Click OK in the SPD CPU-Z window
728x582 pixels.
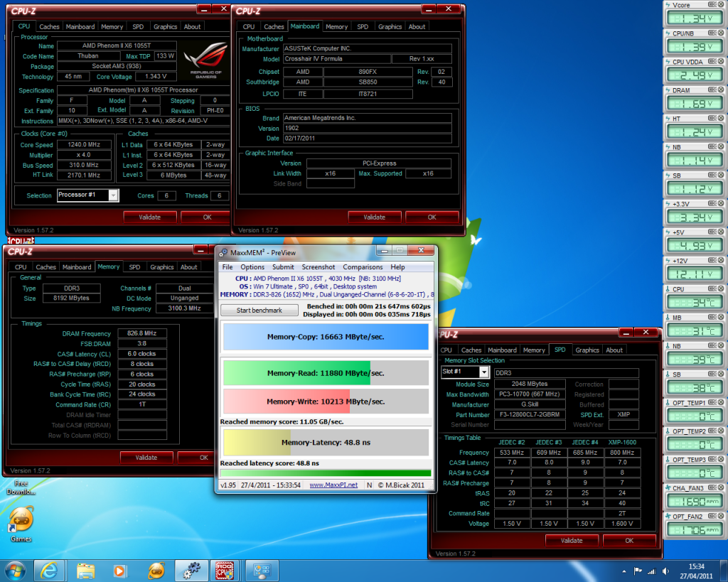629,540
